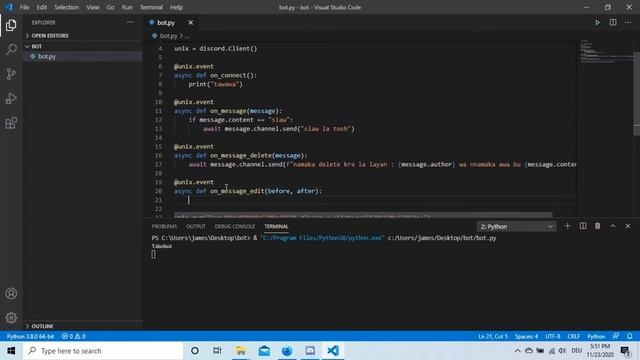Image resolution: width=640 pixels, height=360 pixels.
Task: Open bot.py in the explorer tree
Action: 82,56
